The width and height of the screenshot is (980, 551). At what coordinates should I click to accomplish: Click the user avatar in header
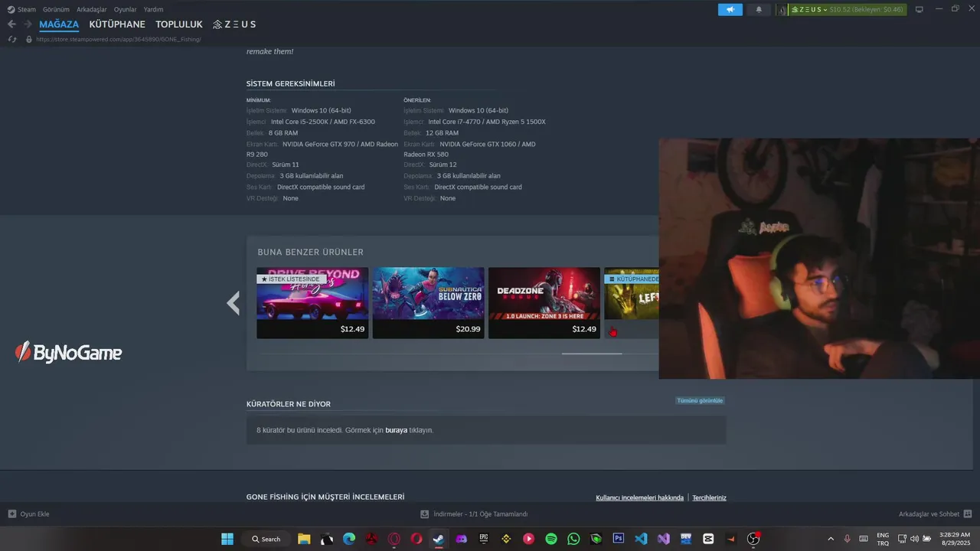(x=783, y=9)
